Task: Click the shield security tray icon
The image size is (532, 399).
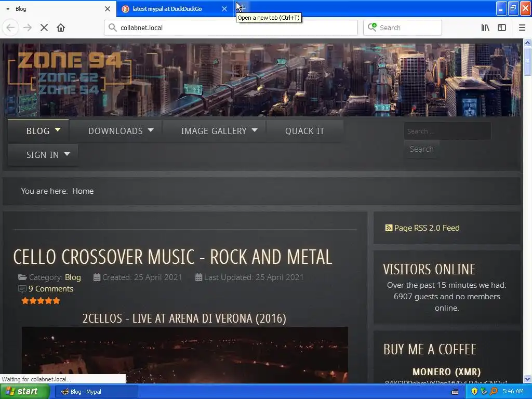Action: (x=474, y=392)
